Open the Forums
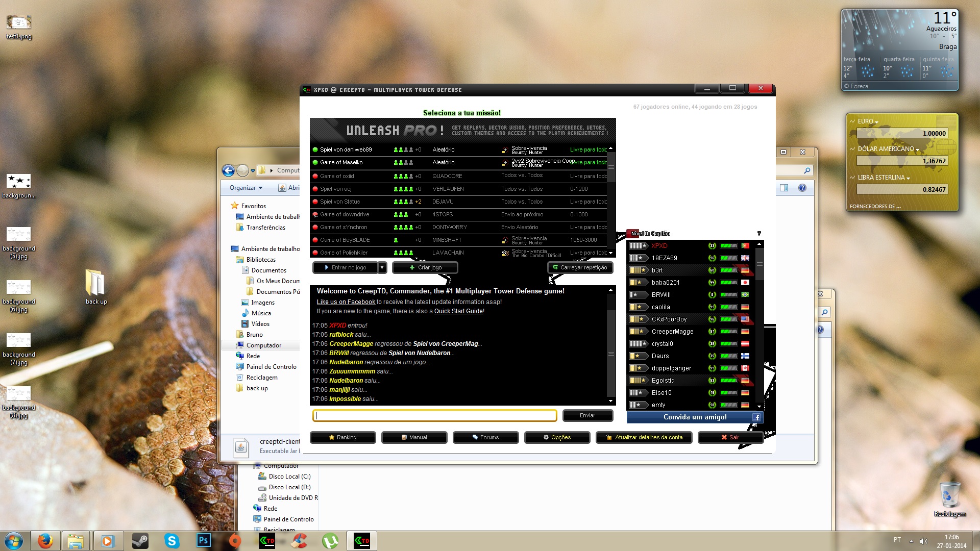The height and width of the screenshot is (551, 980). [485, 437]
